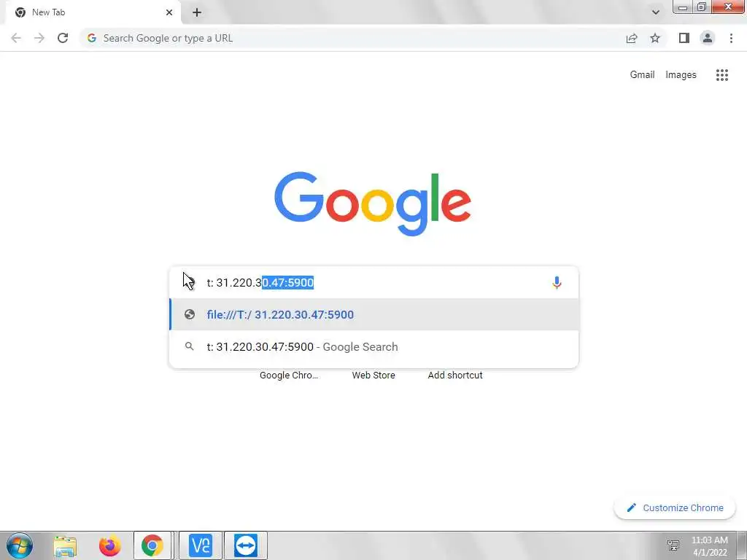Open TeamViewer from the taskbar
The height and width of the screenshot is (560, 747).
(246, 545)
